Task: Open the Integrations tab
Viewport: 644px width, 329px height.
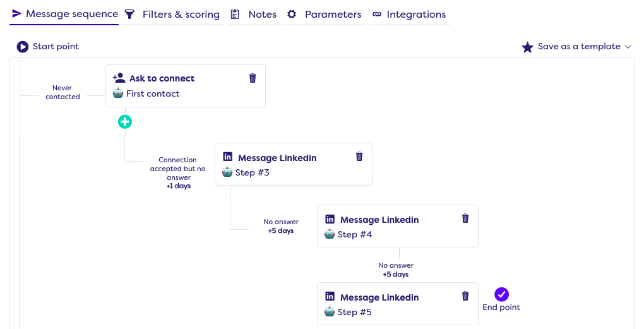Action: point(408,15)
